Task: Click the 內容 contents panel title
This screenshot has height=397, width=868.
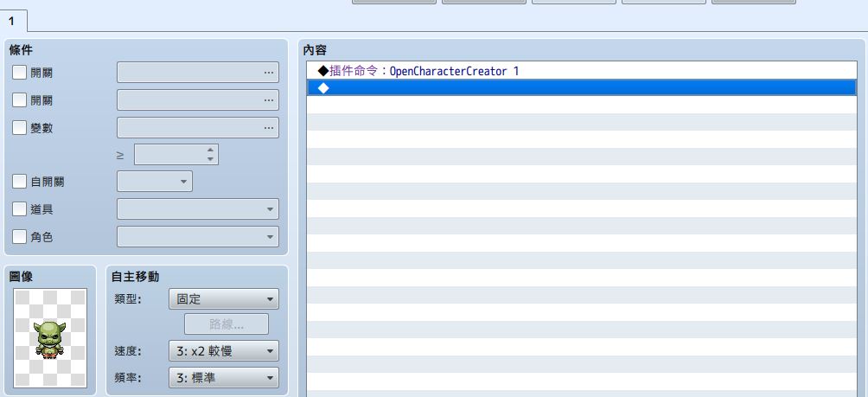Action: [x=315, y=50]
